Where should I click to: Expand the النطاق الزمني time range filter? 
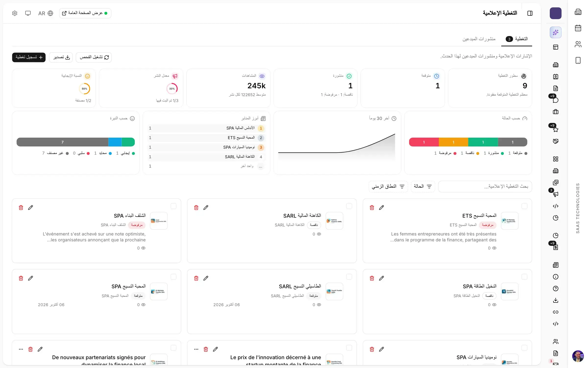pyautogui.click(x=388, y=186)
